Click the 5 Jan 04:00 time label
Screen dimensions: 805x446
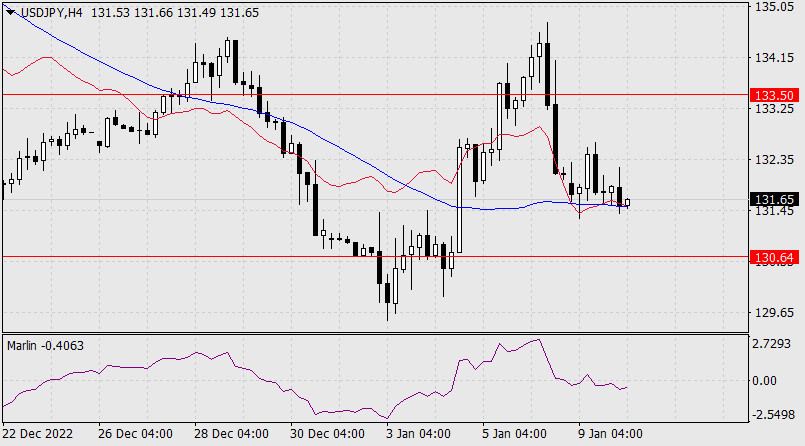click(514, 434)
